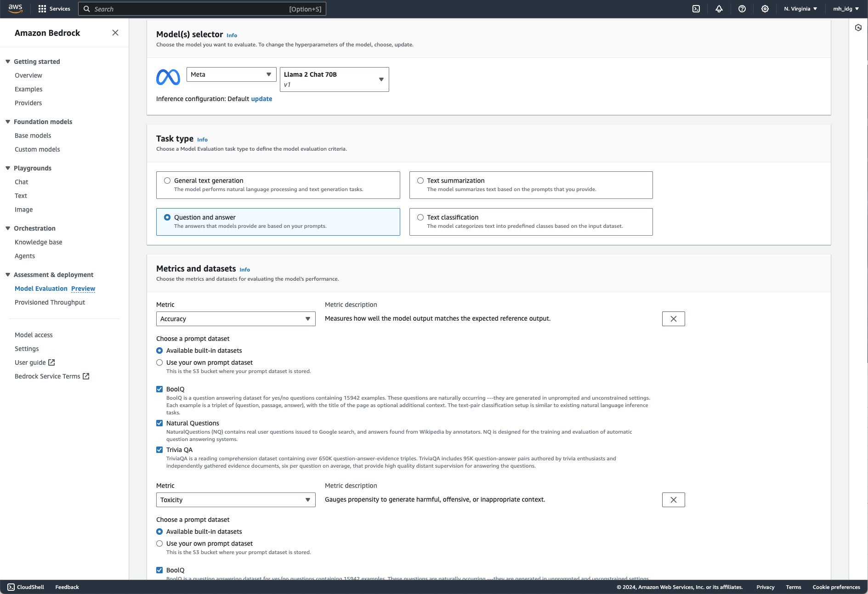Image resolution: width=868 pixels, height=594 pixels.
Task: Choose Available built-in datasets for Accuracy
Action: (159, 351)
